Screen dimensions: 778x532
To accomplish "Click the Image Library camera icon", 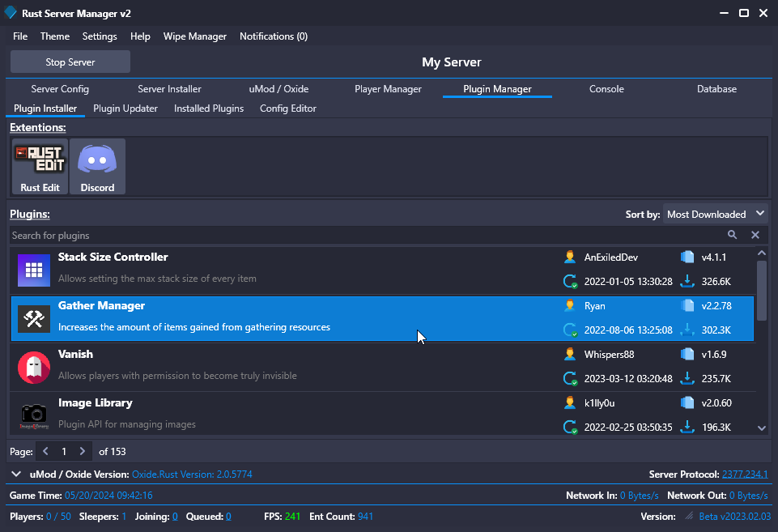I will tap(34, 414).
